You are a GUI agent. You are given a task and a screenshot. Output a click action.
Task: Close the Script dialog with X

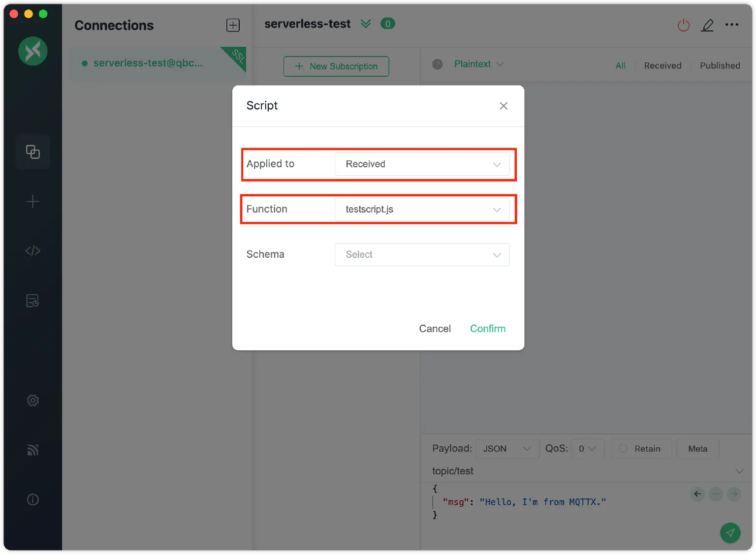tap(503, 106)
